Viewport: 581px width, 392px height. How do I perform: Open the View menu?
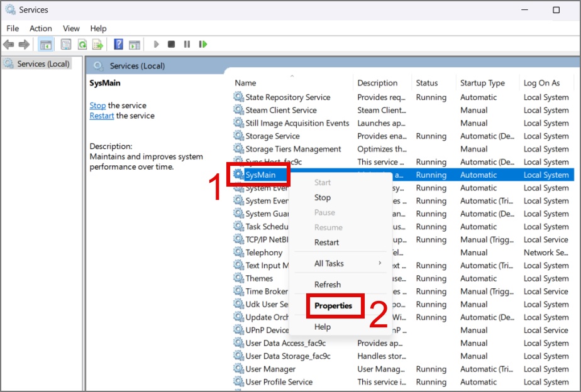(71, 28)
